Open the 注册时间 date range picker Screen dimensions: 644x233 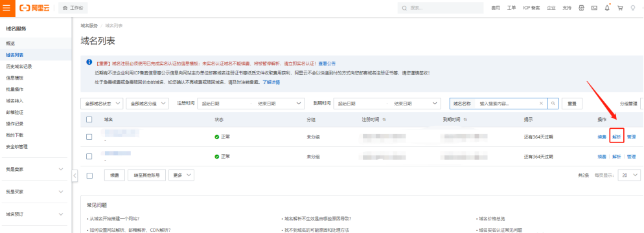(x=251, y=104)
